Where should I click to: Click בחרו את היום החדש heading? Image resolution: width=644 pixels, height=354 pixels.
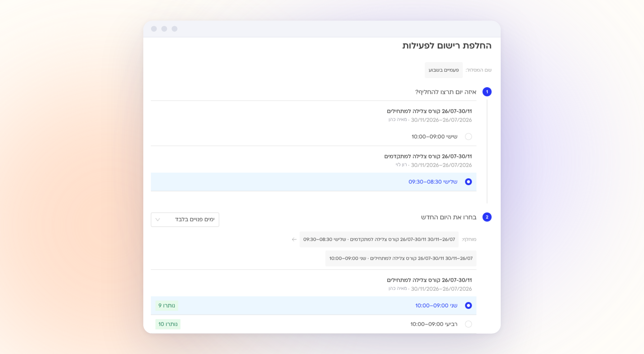449,217
